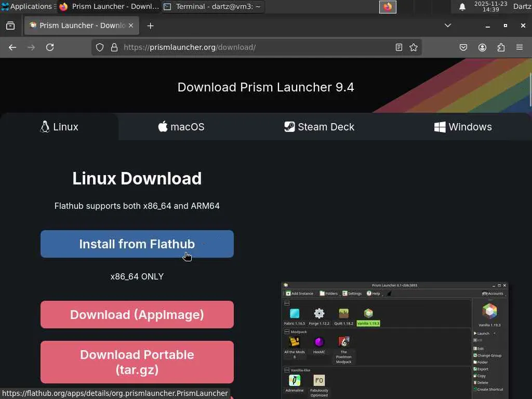Expand the list all tabs chevron

448,25
